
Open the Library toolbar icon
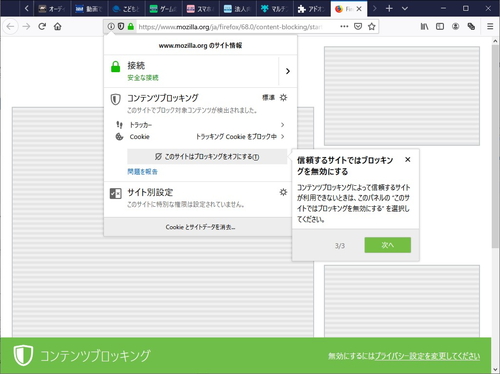coord(424,26)
